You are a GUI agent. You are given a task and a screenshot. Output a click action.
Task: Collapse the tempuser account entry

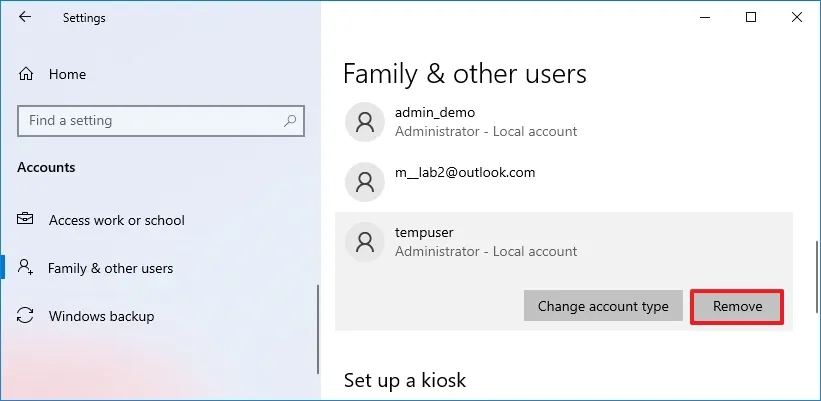click(564, 242)
